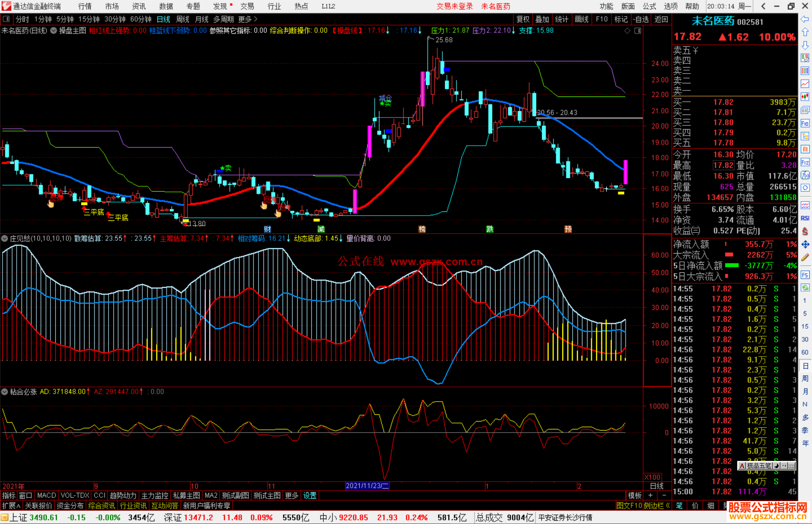The height and width of the screenshot is (524, 812).
Task: Click the 统计 button in chart toolbar
Action: coord(562,19)
